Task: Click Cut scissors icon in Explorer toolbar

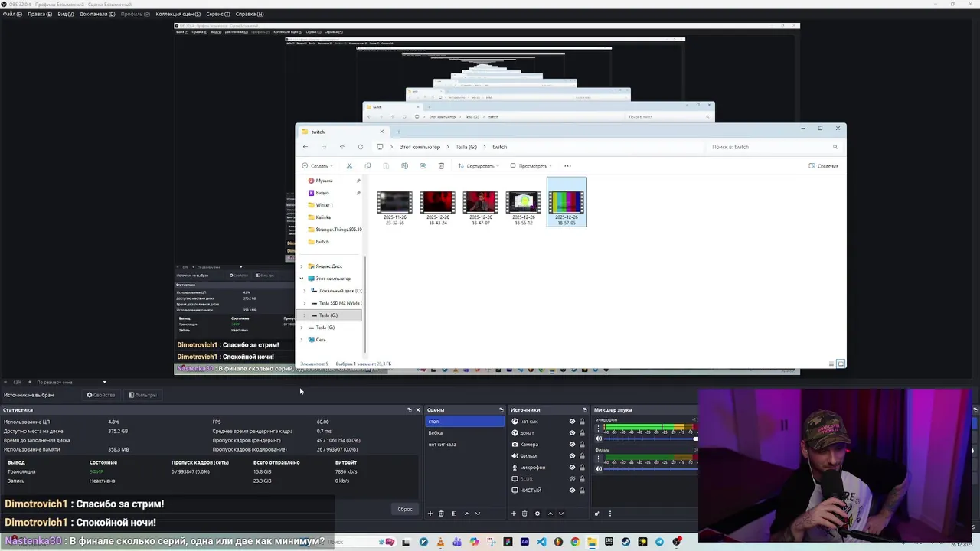Action: 349,166
